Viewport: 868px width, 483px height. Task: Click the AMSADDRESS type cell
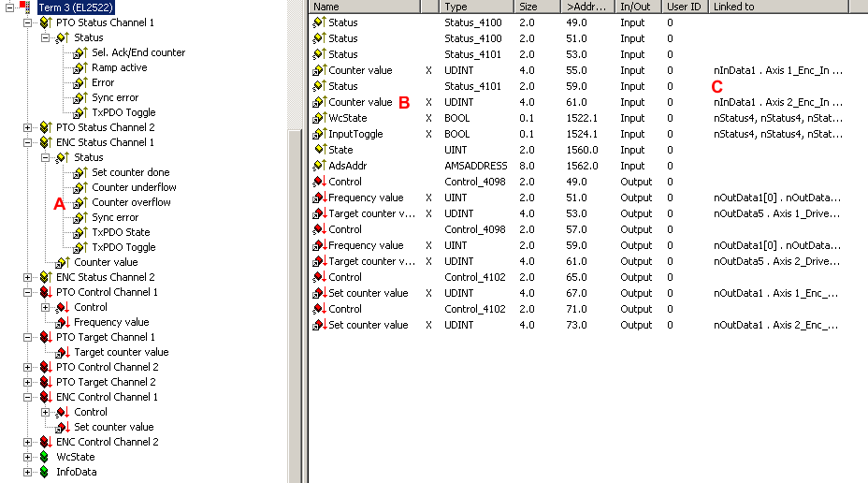coord(475,166)
